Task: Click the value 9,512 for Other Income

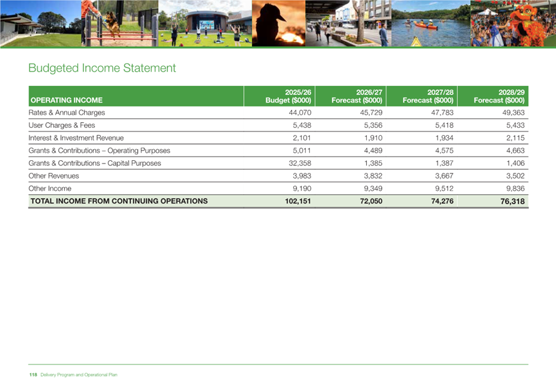Action: pyautogui.click(x=444, y=188)
